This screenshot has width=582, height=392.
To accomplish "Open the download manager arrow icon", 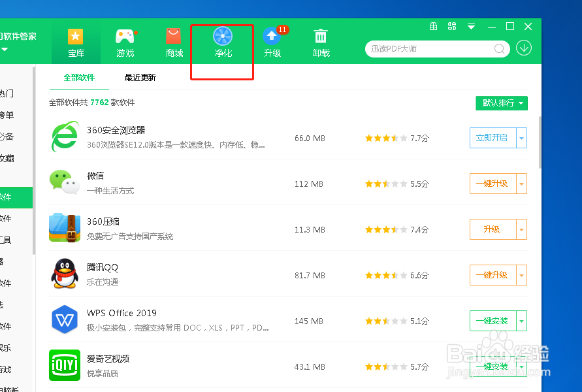I will [524, 48].
